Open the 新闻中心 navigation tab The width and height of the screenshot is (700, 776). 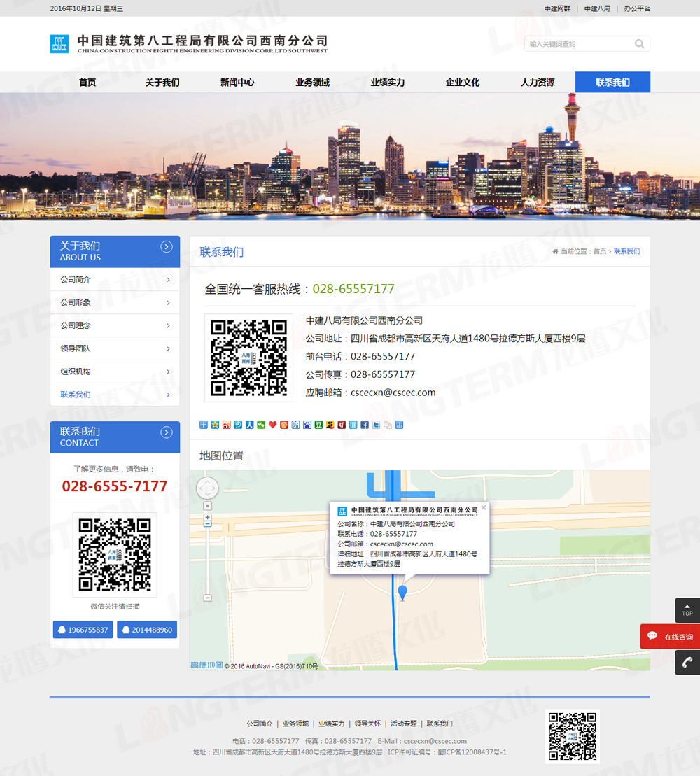tap(237, 83)
